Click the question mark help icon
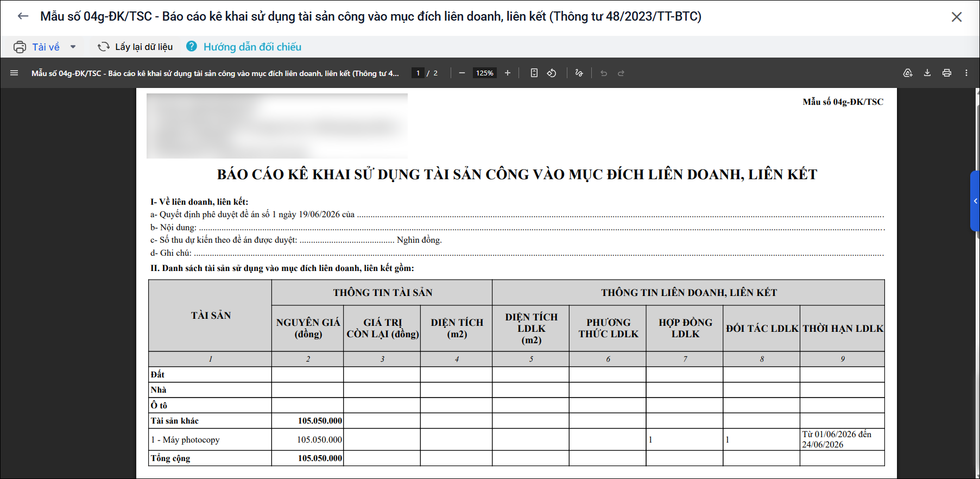 coord(192,47)
